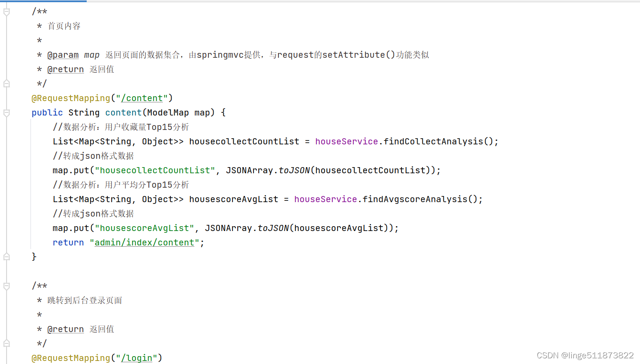Click the return keyword
640x364 pixels.
[68, 243]
